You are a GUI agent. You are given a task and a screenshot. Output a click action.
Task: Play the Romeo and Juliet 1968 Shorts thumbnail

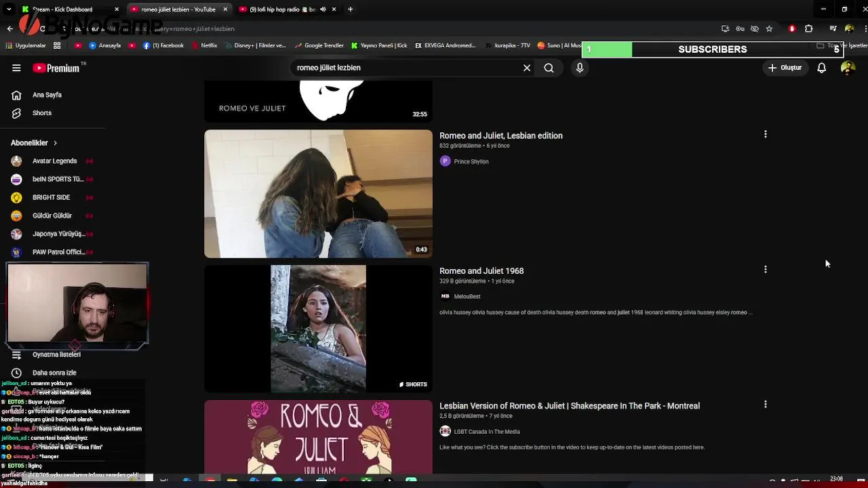click(318, 329)
